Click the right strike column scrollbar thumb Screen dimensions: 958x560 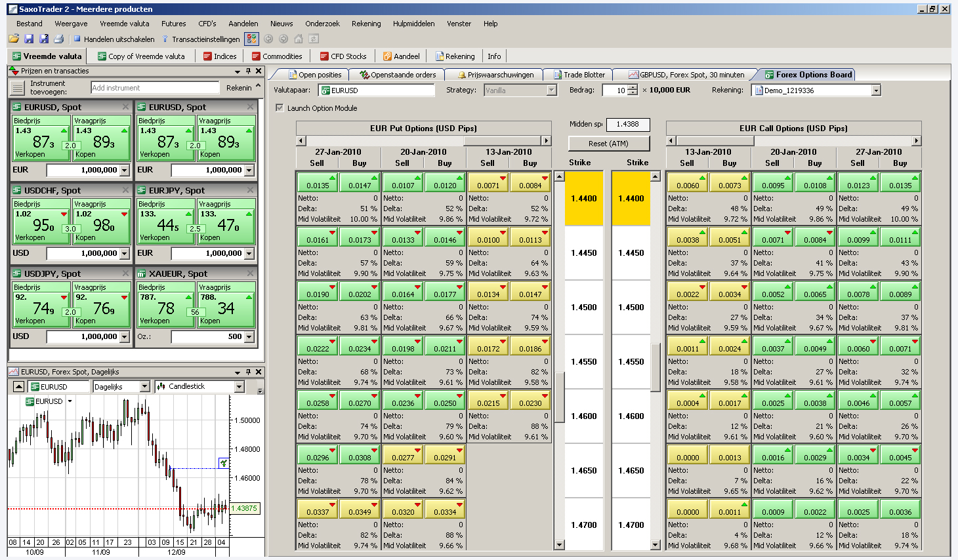pos(655,367)
